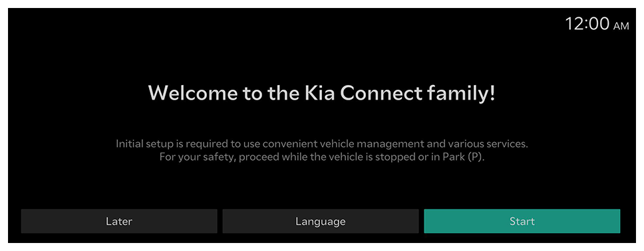The image size is (644, 251).
Task: Click the 12:00 digits in the clock
Action: [x=587, y=24]
